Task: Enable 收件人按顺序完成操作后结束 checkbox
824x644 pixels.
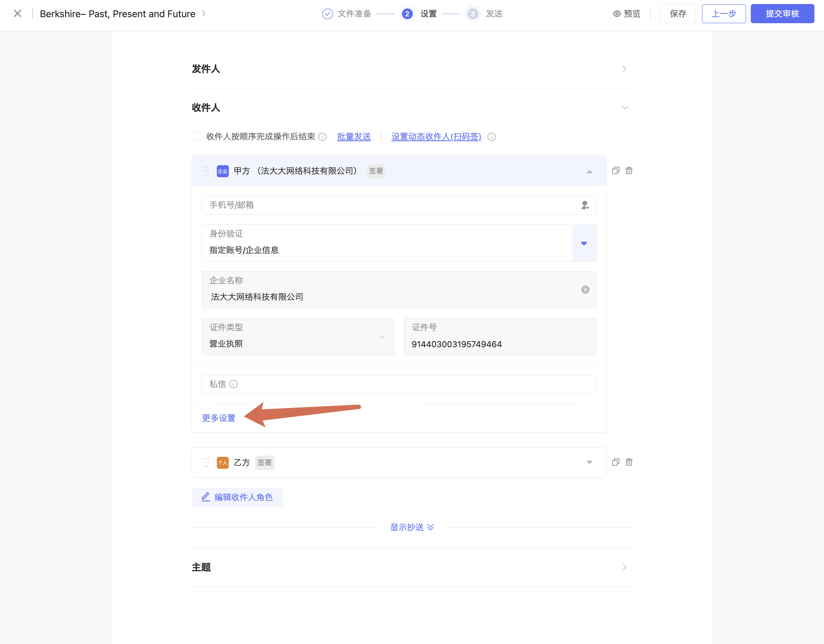Action: (x=196, y=137)
